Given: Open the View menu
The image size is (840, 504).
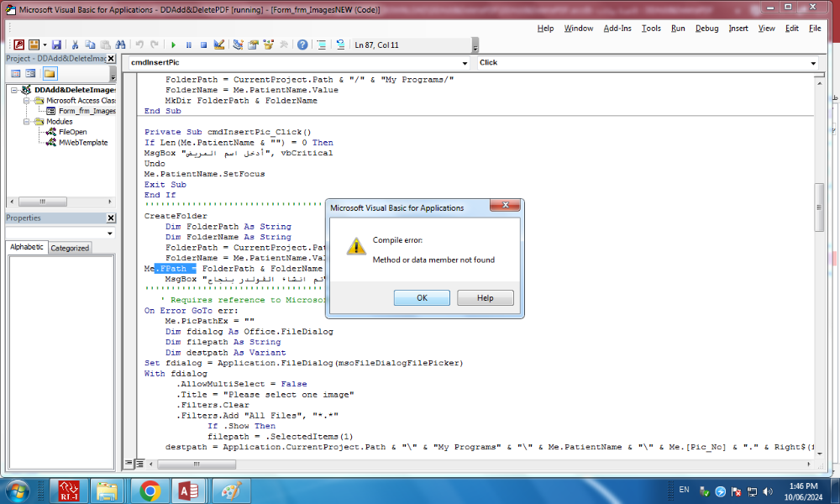Looking at the screenshot, I should point(767,29).
